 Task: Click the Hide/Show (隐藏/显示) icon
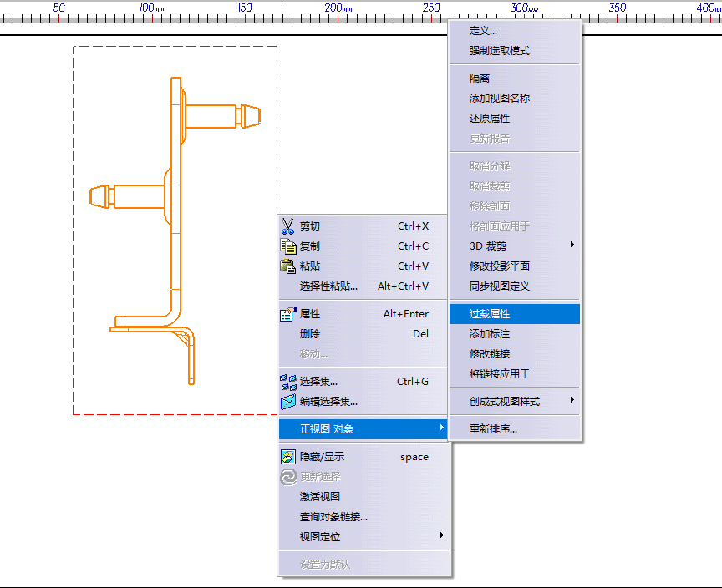tap(288, 457)
